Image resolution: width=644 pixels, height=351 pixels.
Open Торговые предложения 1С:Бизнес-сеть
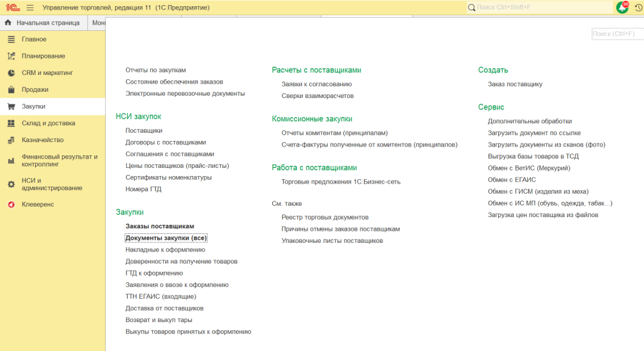(x=341, y=182)
